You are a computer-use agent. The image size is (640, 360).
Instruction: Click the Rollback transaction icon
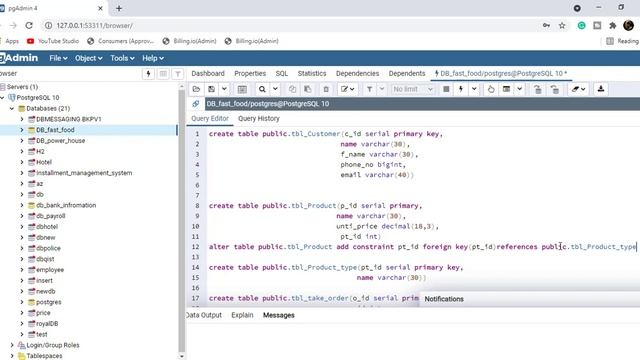pyautogui.click(x=554, y=89)
